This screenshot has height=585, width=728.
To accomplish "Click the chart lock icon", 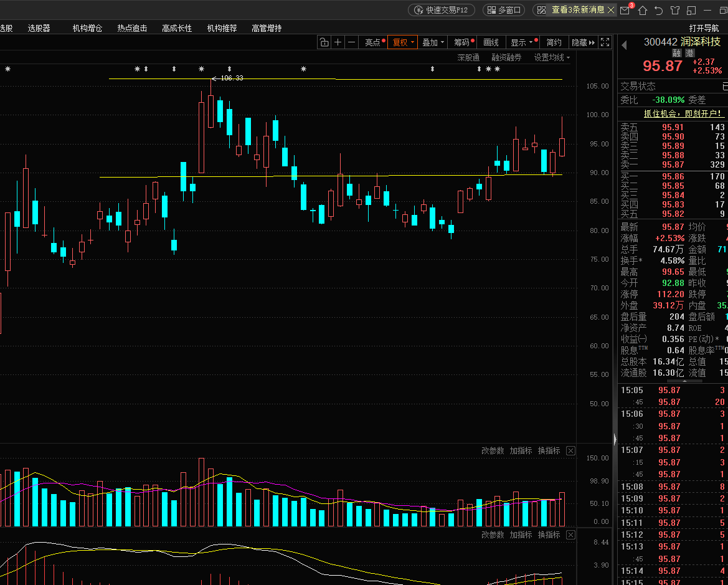I will click(324, 42).
